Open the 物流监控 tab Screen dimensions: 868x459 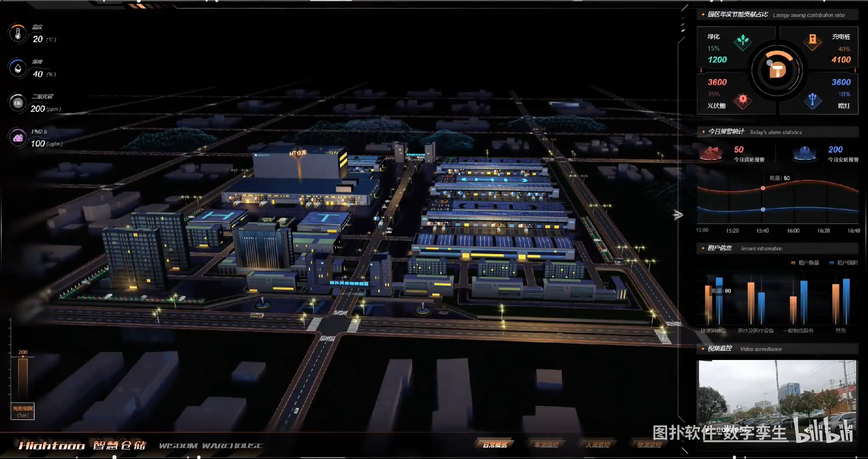click(x=649, y=445)
